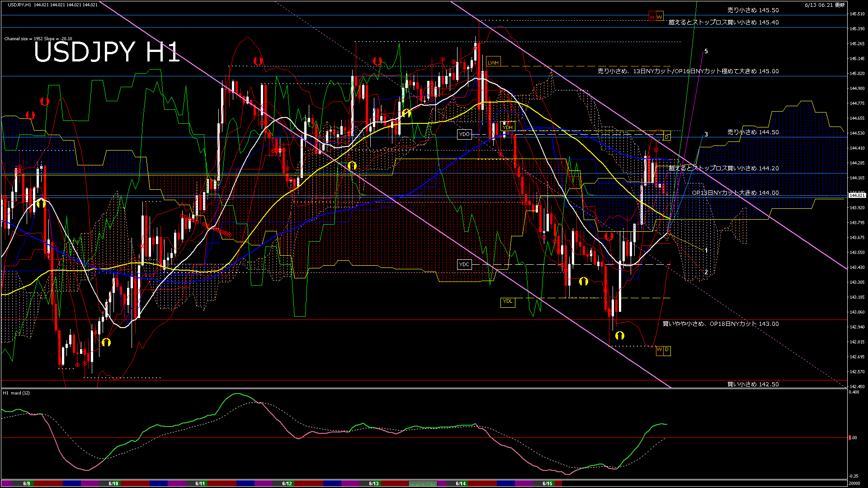Click the ストップロス買い小さめ 144.20 label
The height and width of the screenshot is (488, 868).
(x=723, y=168)
